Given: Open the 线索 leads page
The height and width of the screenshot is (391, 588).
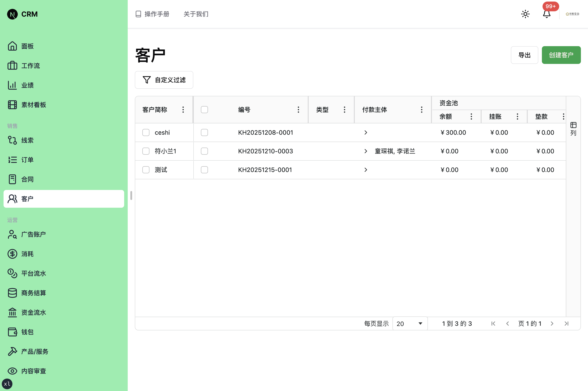Looking at the screenshot, I should point(27,140).
